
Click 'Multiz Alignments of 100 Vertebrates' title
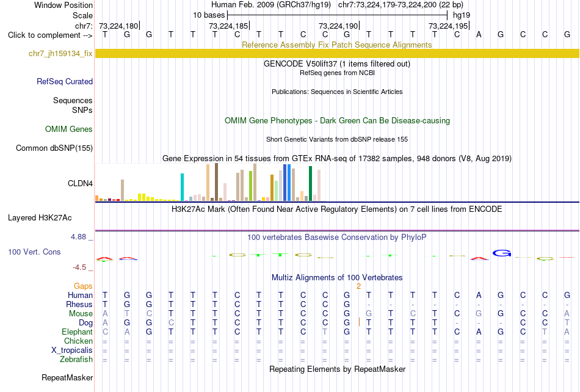tap(337, 277)
